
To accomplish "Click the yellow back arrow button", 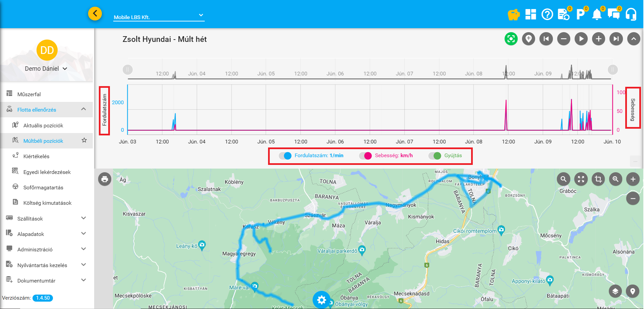I will pyautogui.click(x=95, y=14).
